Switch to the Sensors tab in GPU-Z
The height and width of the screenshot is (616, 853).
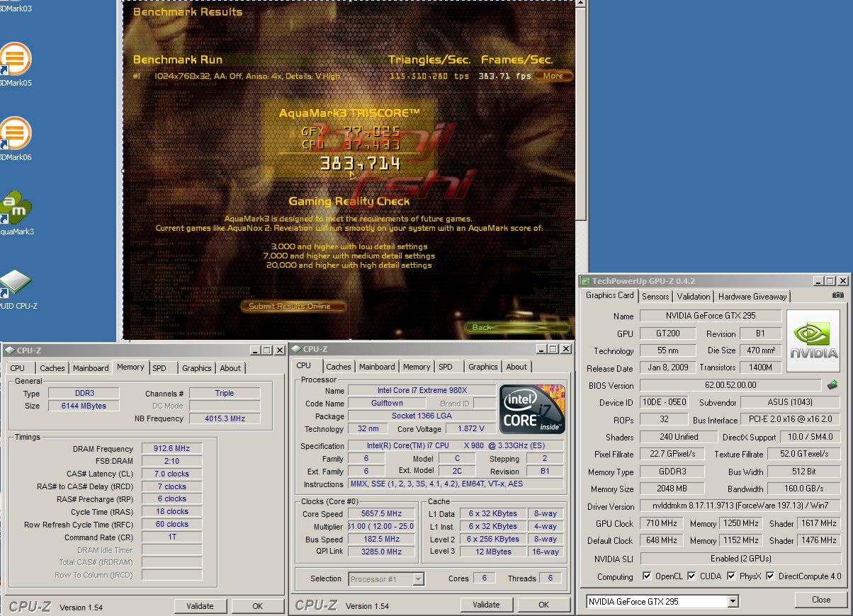[x=655, y=297]
